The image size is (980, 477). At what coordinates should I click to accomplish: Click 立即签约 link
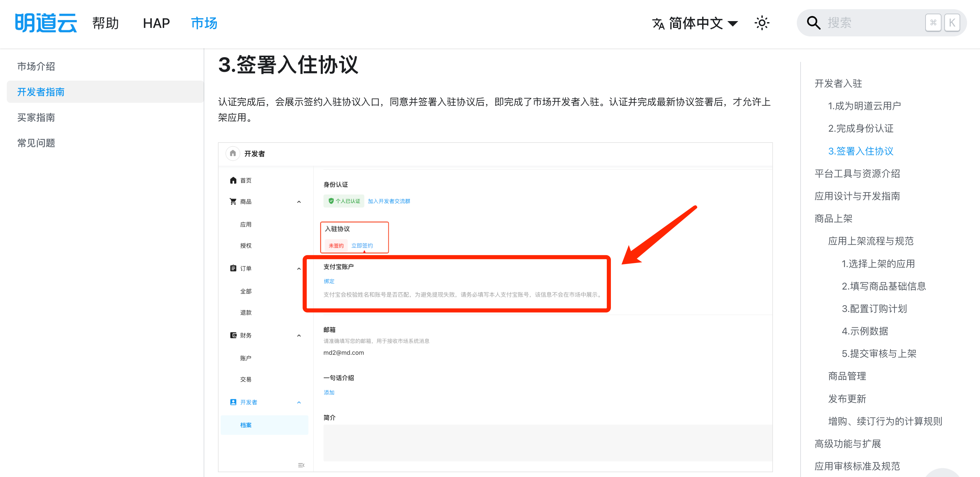[x=362, y=246]
